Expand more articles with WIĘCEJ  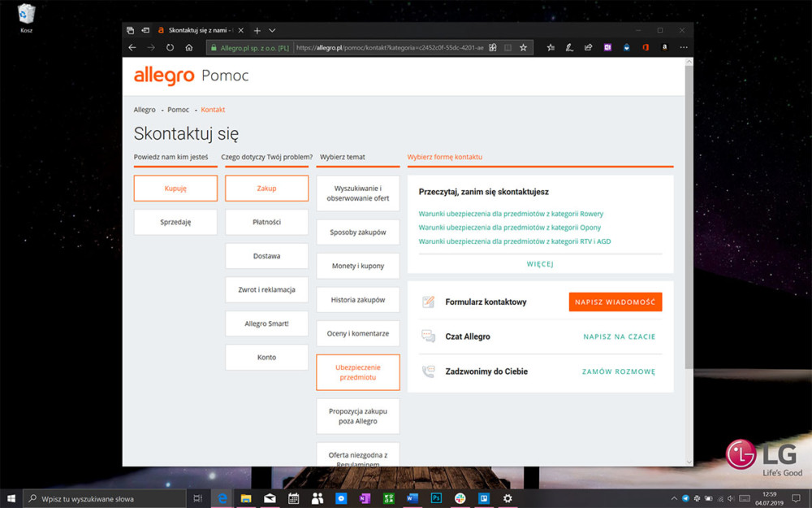click(x=540, y=264)
